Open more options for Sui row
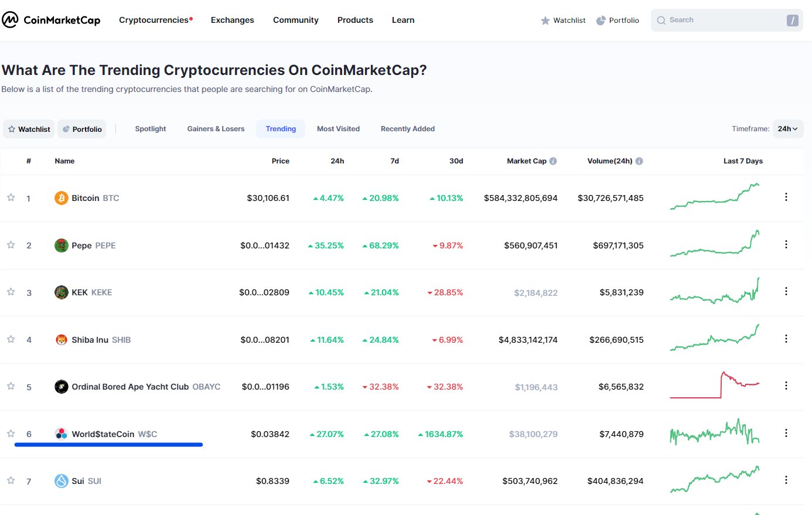The image size is (812, 515). (786, 480)
